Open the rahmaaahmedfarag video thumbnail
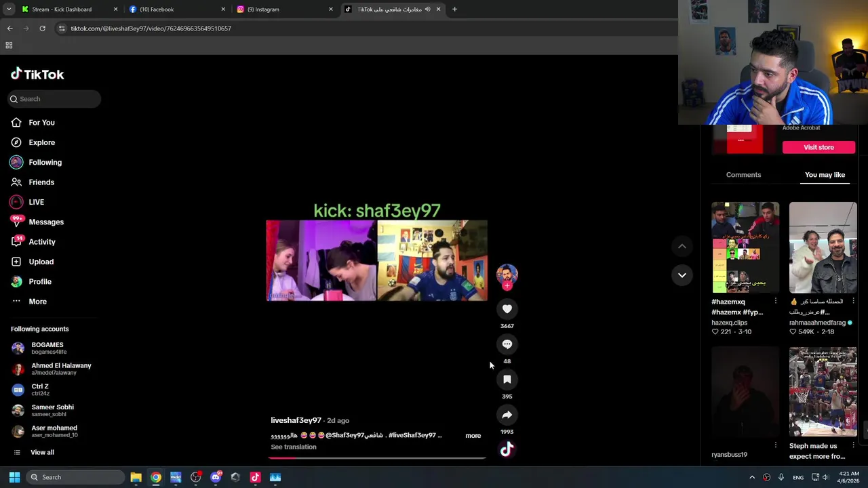 coord(823,247)
